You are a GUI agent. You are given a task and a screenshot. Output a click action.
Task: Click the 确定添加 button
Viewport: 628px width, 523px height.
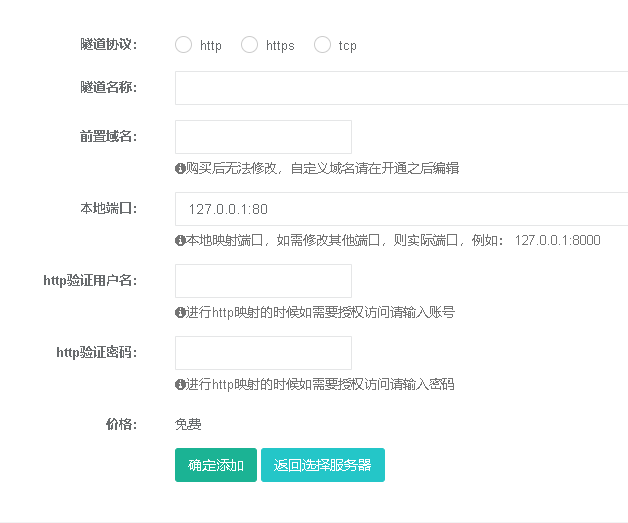click(216, 465)
